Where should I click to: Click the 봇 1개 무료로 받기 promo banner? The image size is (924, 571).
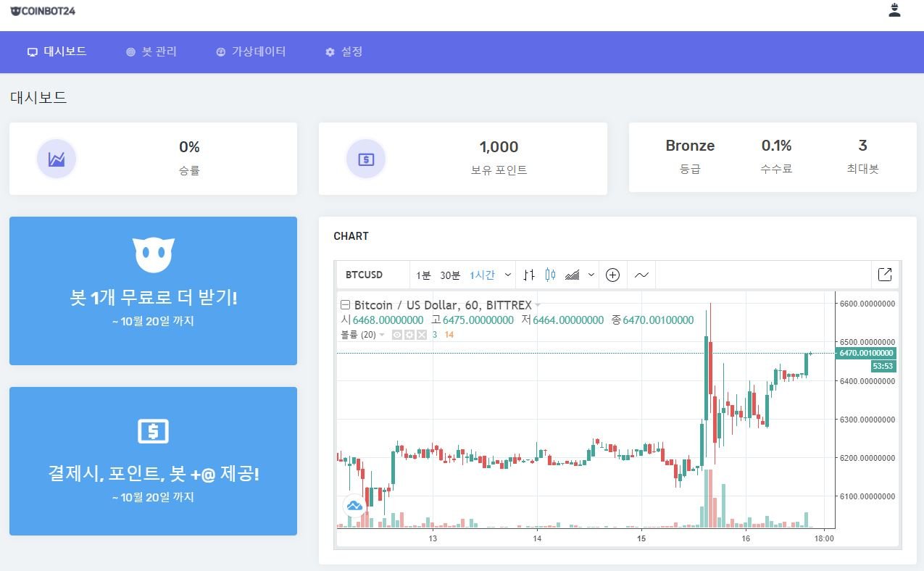(x=153, y=291)
